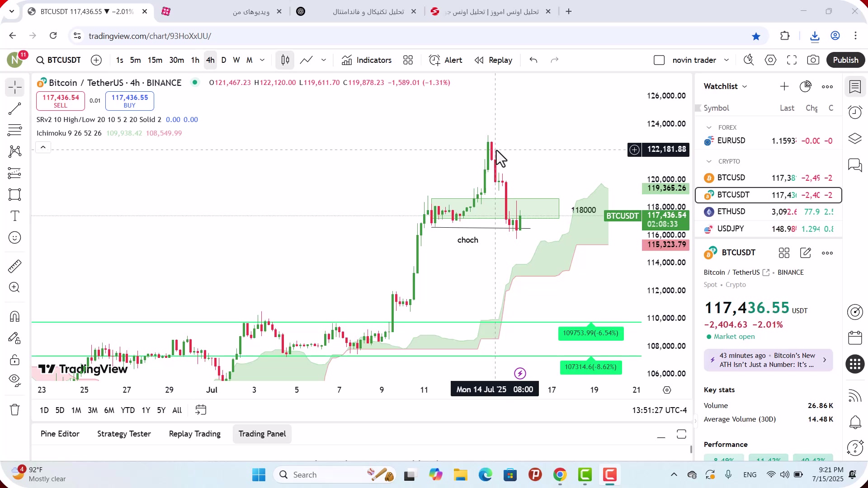Toggle stay in drawing mode

click(15, 338)
